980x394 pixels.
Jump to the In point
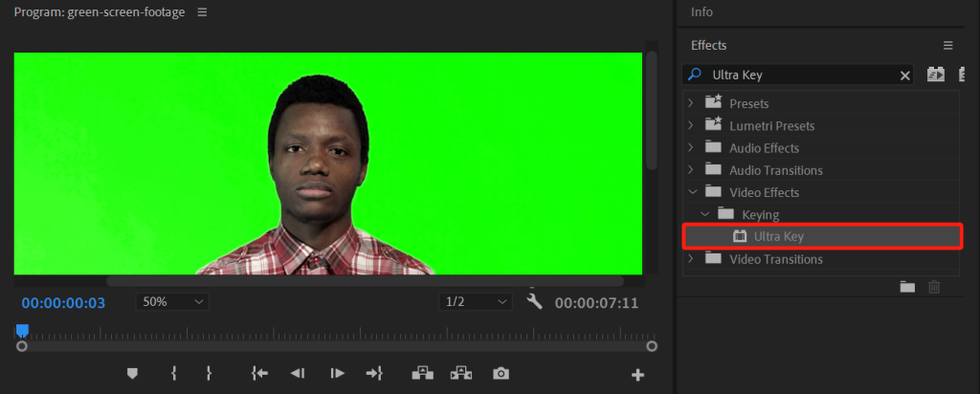click(x=258, y=374)
